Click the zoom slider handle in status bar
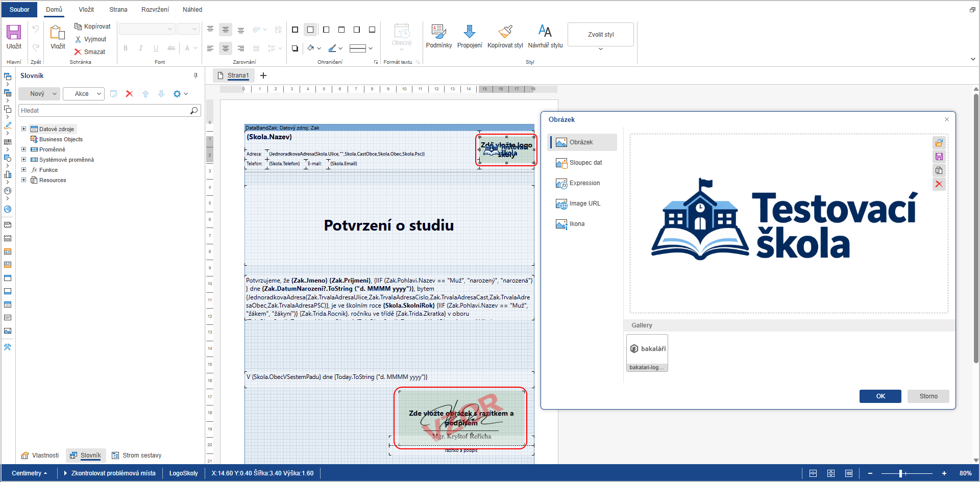 (x=901, y=473)
